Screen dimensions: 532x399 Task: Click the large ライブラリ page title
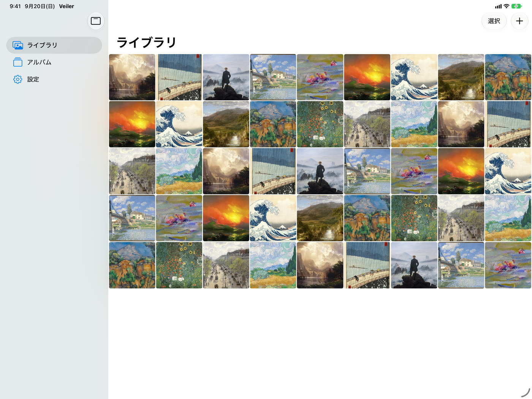click(147, 42)
